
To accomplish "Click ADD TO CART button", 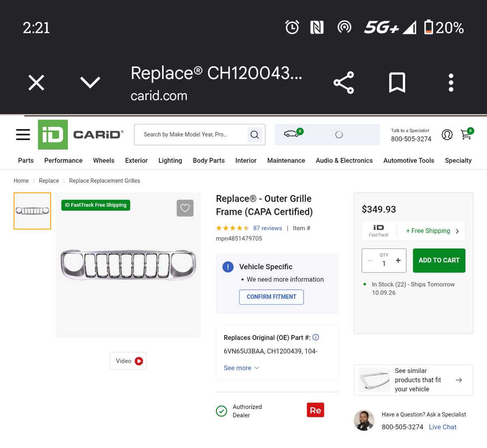I will 439,260.
